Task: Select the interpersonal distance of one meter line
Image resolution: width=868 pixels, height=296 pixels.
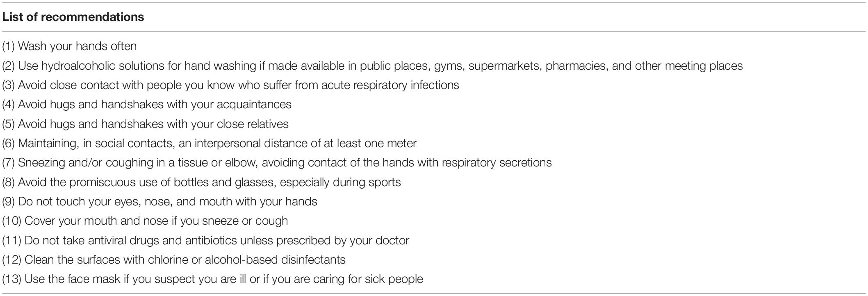Action: coord(210,143)
